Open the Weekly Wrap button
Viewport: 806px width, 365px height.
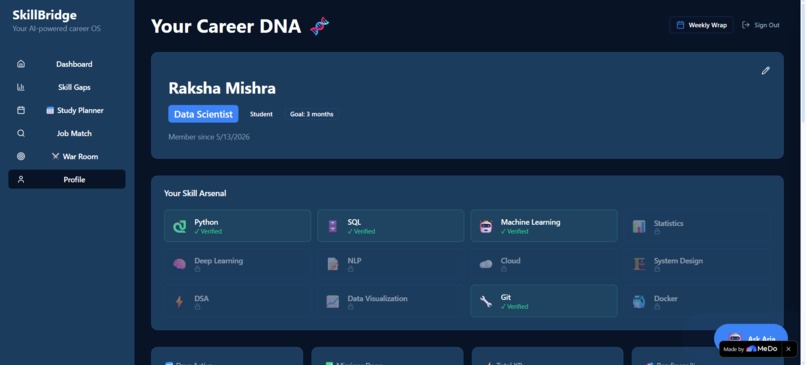(701, 25)
